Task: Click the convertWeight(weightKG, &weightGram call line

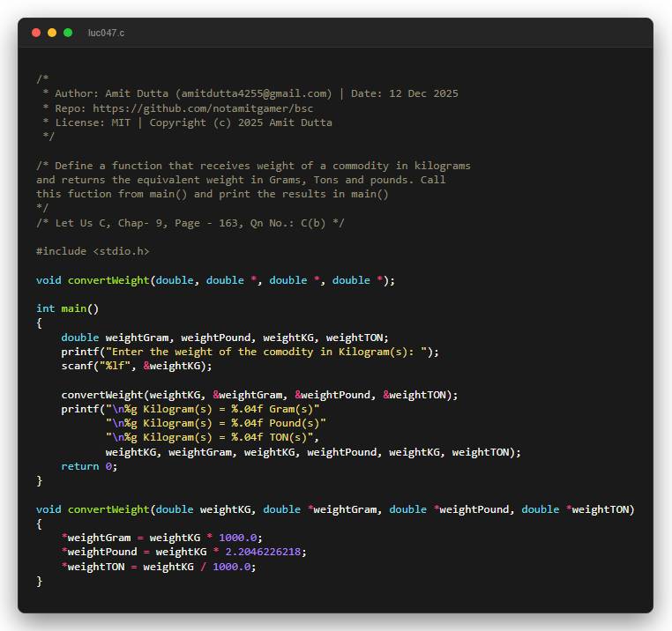Action: coord(259,395)
